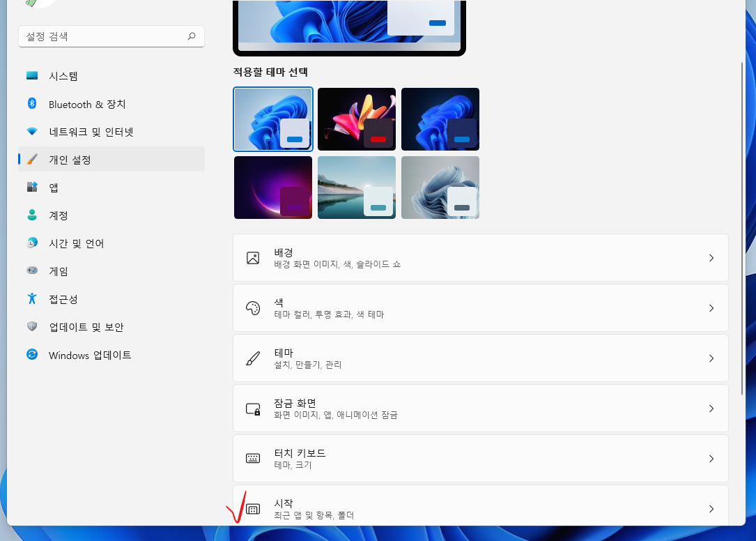Click the search magnifier icon in settings search
Screen dimensions: 756x541
point(192,36)
